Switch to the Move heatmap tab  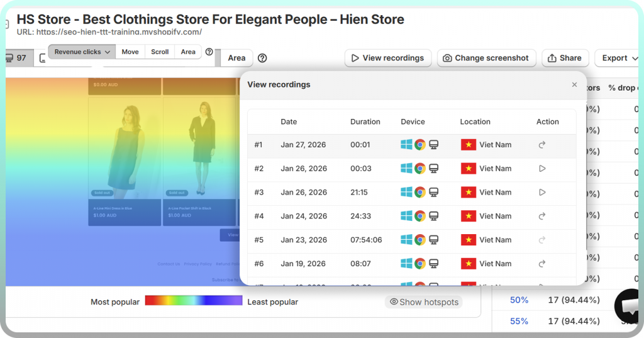click(130, 52)
